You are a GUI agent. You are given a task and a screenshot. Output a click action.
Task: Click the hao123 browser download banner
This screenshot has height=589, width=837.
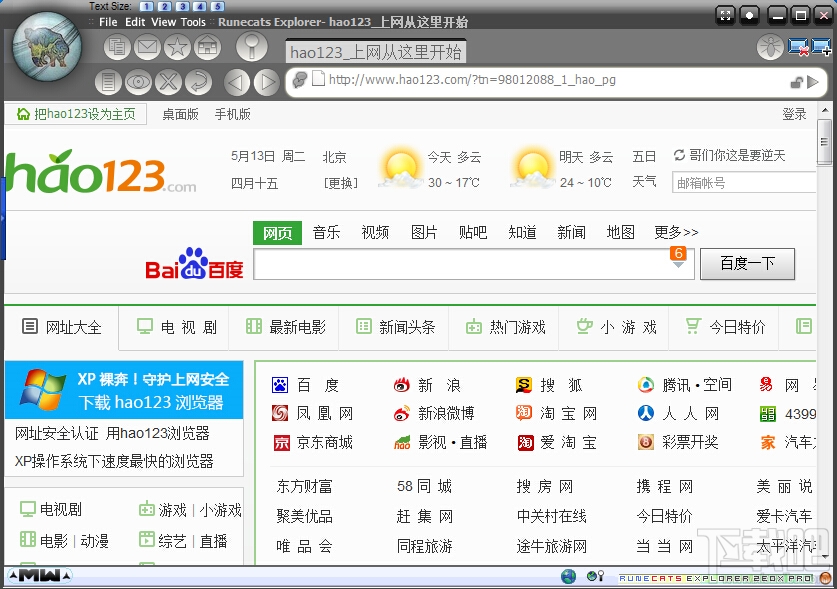(124, 389)
